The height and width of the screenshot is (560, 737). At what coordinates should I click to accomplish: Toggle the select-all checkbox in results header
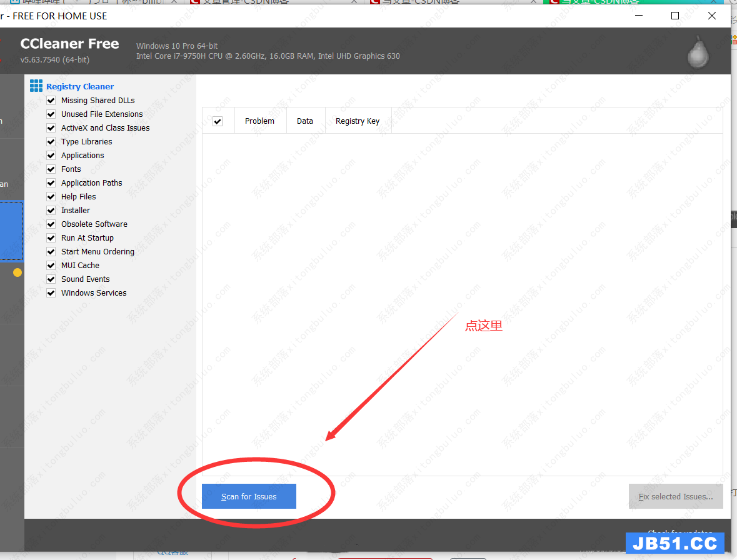click(218, 121)
